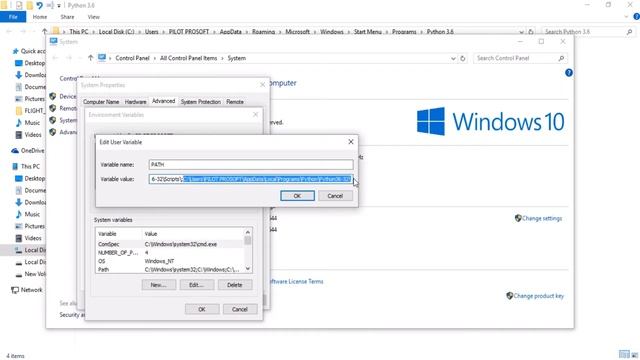640x360 pixels.
Task: Click the Control Panel search magnifier icon
Action: pos(561,58)
